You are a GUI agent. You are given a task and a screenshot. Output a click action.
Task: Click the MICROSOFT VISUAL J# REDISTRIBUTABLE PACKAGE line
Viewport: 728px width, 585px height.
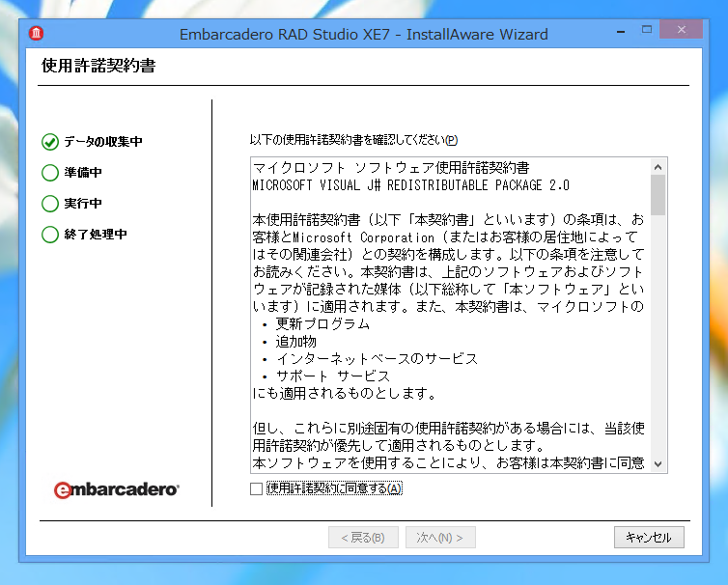tap(411, 185)
